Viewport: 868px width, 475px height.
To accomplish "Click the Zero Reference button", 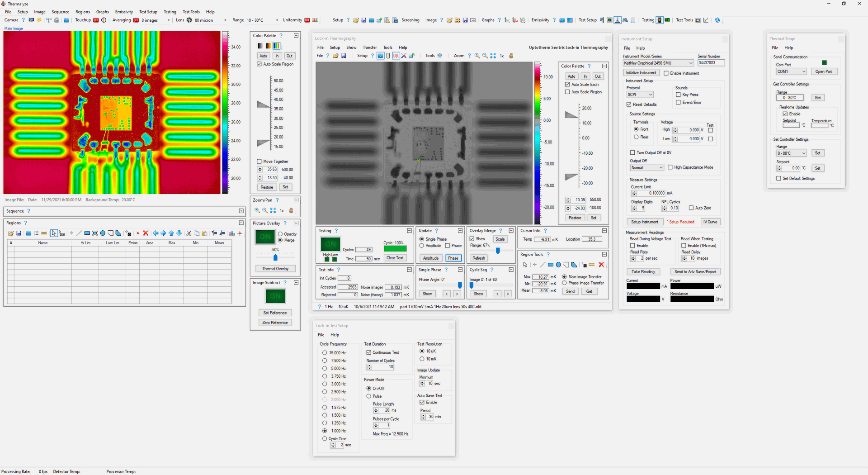I will coord(275,323).
